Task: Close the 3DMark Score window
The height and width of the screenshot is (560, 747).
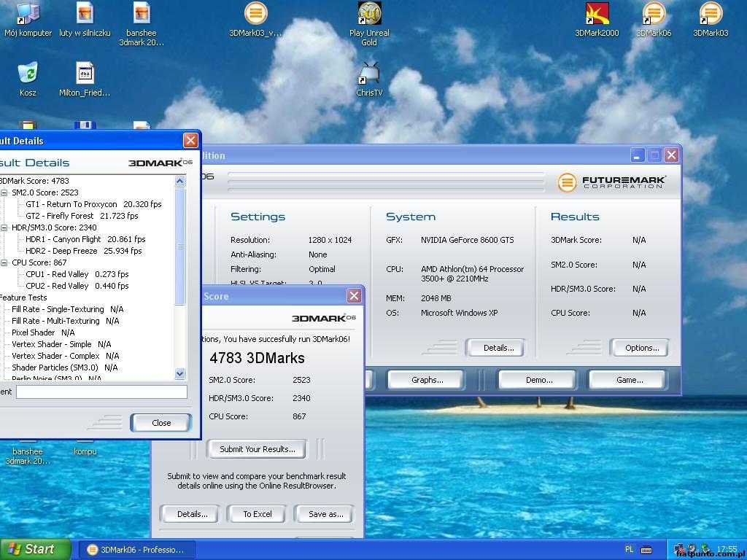Action: [x=354, y=296]
